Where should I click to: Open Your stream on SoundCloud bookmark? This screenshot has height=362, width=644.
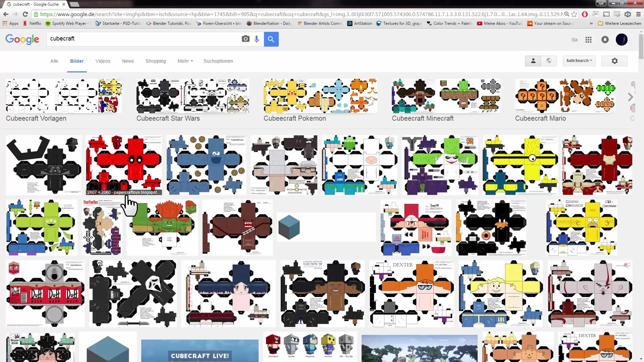point(550,23)
